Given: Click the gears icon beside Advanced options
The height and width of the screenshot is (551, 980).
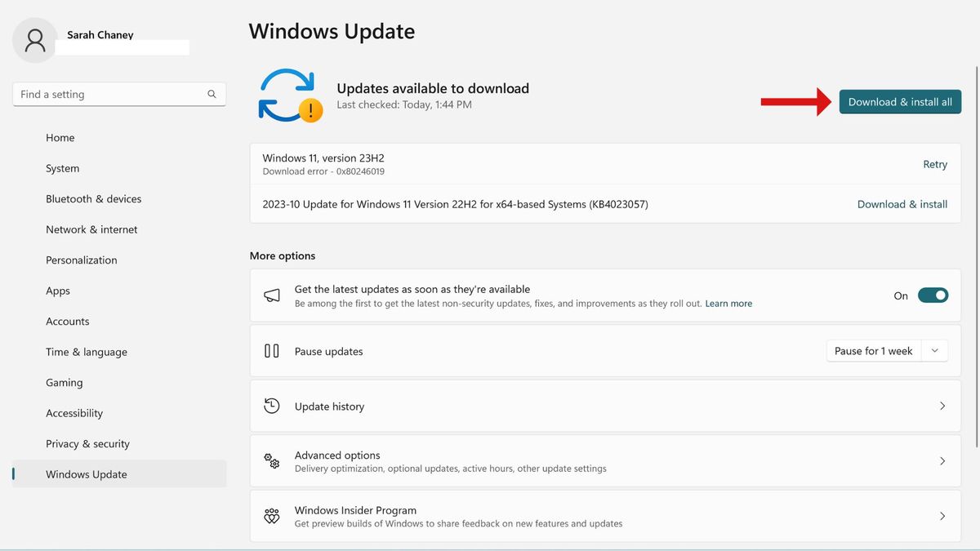Looking at the screenshot, I should pos(271,461).
